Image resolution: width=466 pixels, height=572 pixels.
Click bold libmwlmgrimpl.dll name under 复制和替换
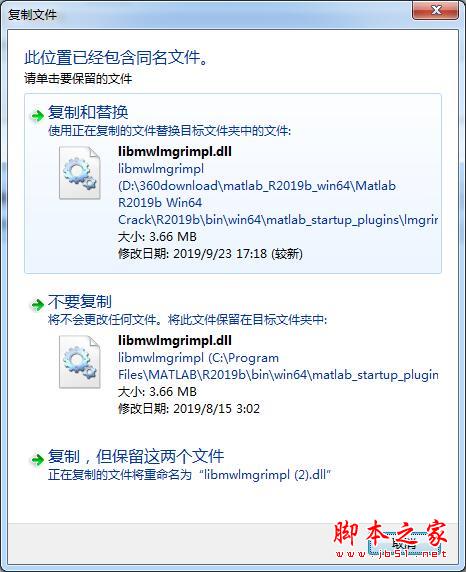175,151
